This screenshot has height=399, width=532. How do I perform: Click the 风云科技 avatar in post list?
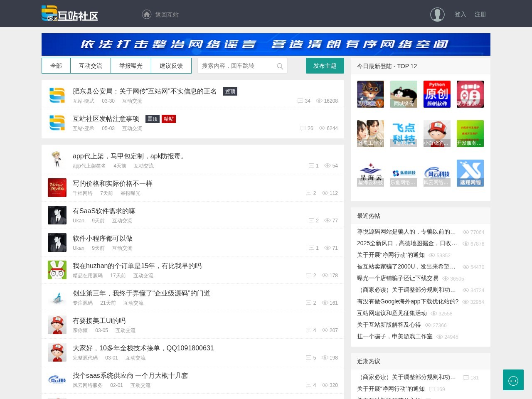click(57, 380)
